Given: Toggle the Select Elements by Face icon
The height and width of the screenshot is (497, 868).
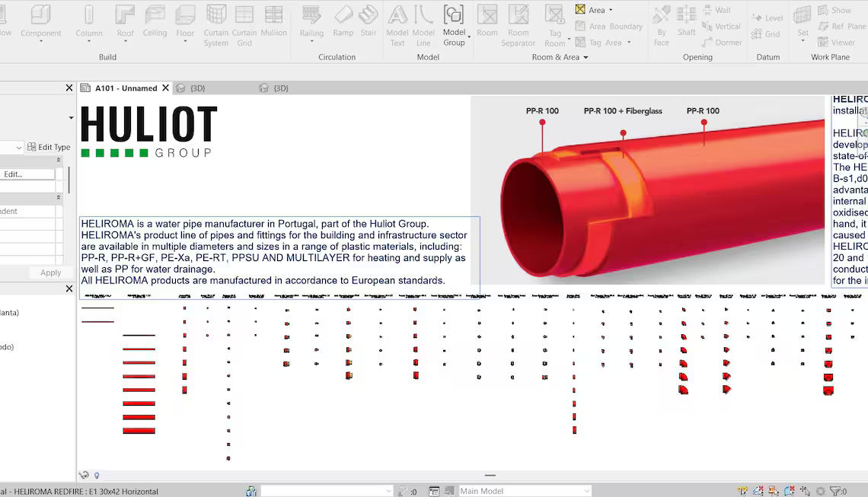Looking at the screenshot, I should tap(790, 491).
